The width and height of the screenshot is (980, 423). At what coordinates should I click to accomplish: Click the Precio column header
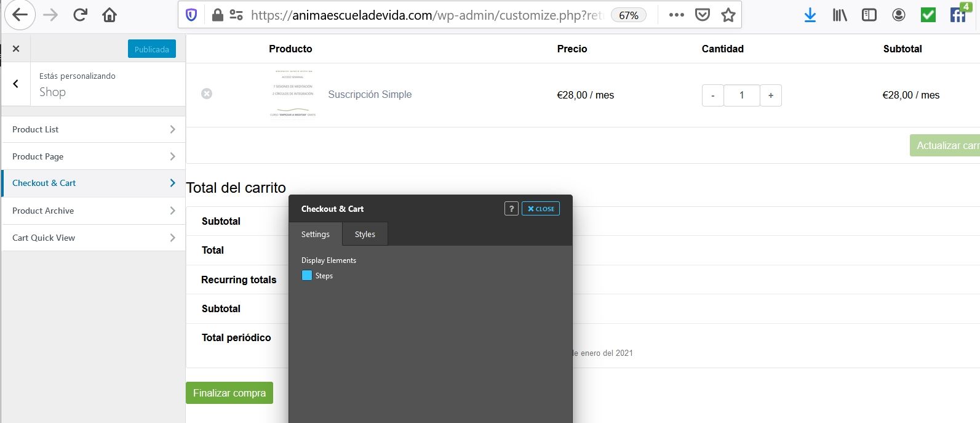[x=572, y=49]
